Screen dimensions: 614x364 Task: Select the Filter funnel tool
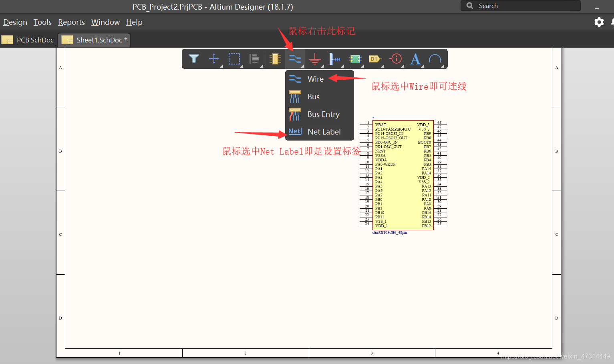click(194, 59)
